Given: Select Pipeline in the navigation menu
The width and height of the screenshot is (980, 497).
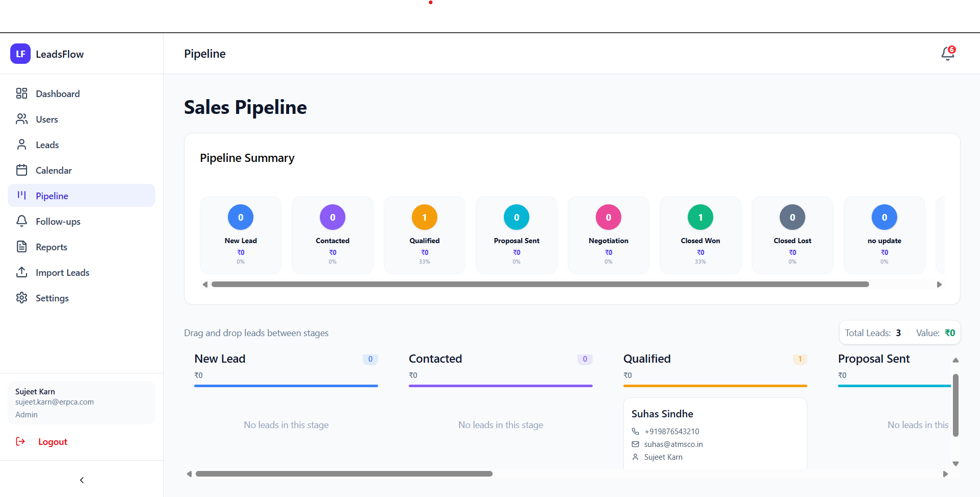Looking at the screenshot, I should [x=52, y=196].
